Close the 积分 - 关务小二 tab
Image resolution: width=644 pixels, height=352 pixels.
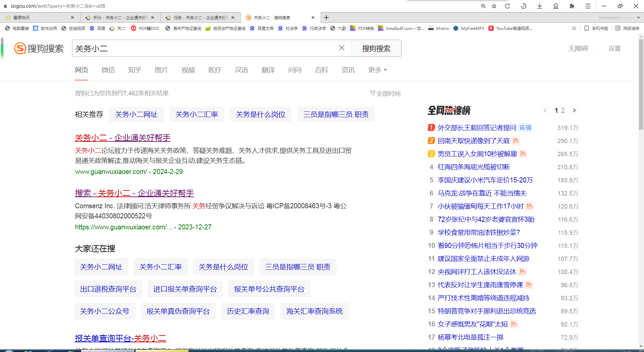click(153, 17)
